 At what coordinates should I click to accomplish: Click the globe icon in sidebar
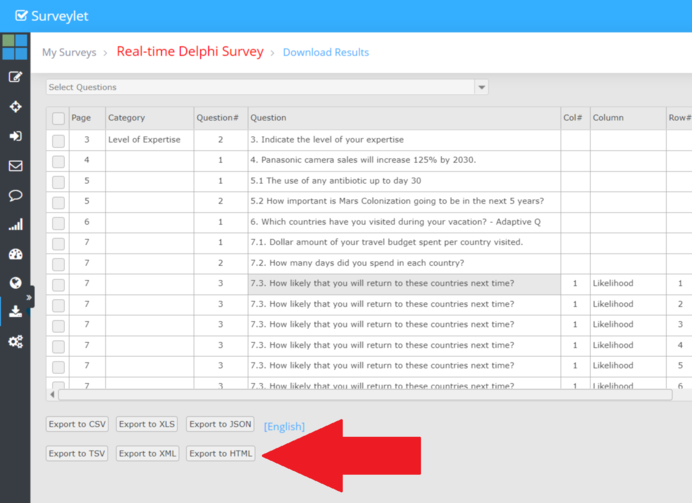[15, 283]
